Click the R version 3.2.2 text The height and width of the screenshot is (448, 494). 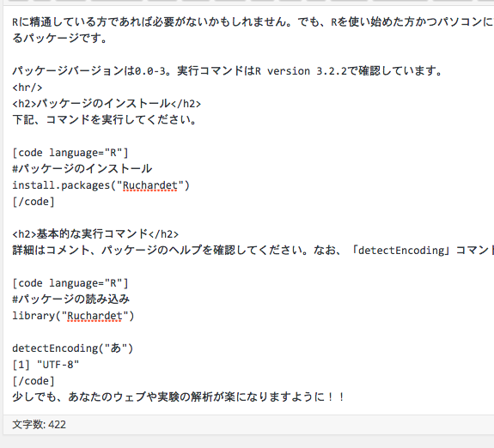coord(301,71)
